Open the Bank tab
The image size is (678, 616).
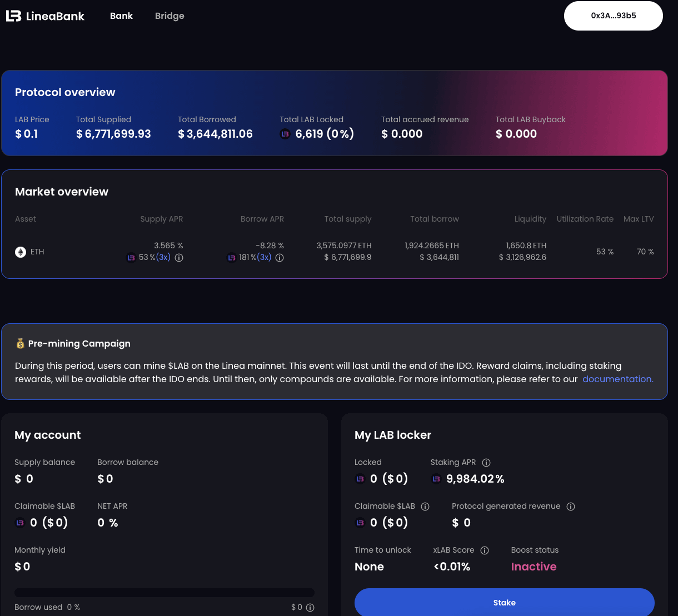click(x=121, y=16)
